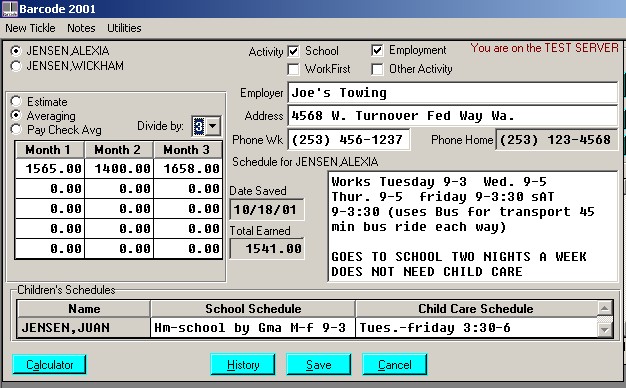This screenshot has width=626, height=388.
Task: Check the Other Activity checkbox
Action: 377,69
